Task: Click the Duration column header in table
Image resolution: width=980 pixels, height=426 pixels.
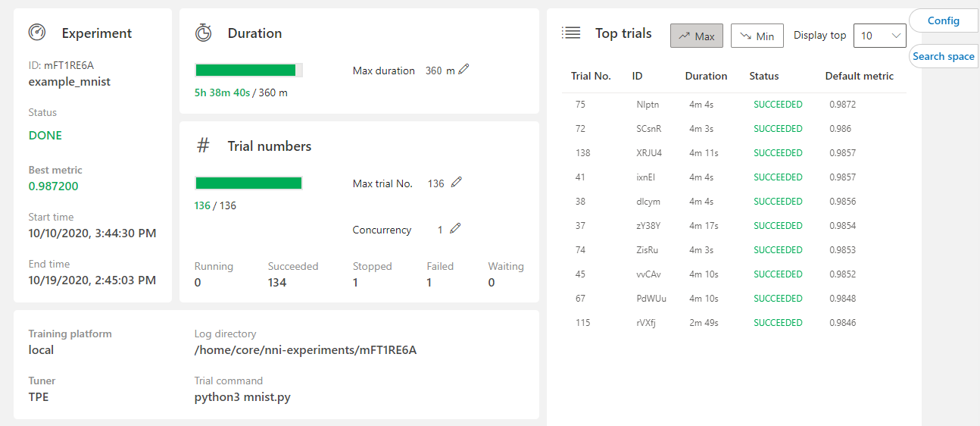Action: 706,76
